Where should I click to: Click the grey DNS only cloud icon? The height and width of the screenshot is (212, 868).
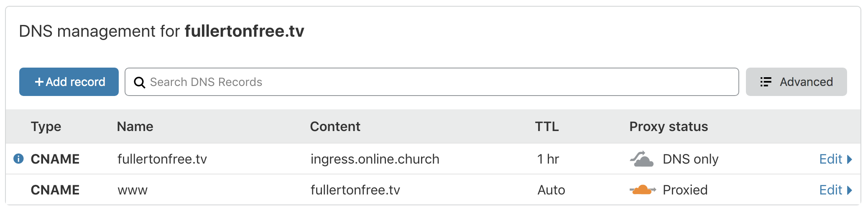[642, 159]
